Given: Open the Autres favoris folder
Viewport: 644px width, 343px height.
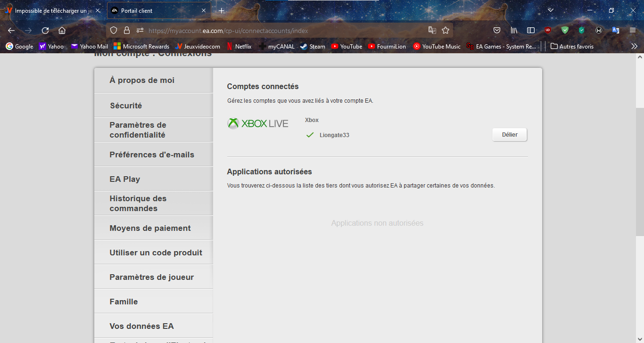Looking at the screenshot, I should click(572, 46).
